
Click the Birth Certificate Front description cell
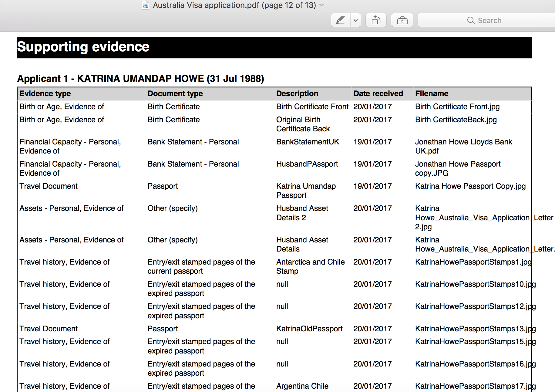point(312,107)
